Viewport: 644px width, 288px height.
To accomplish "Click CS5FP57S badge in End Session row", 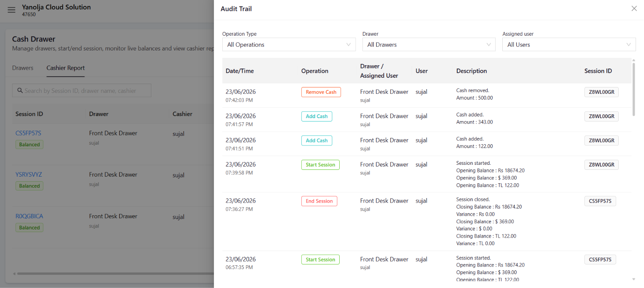I will 600,201.
